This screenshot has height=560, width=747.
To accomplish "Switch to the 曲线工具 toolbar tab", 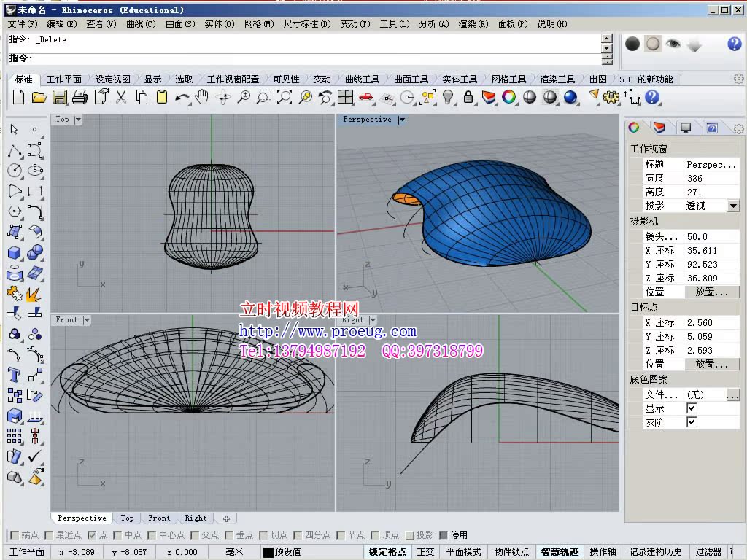I will click(362, 79).
